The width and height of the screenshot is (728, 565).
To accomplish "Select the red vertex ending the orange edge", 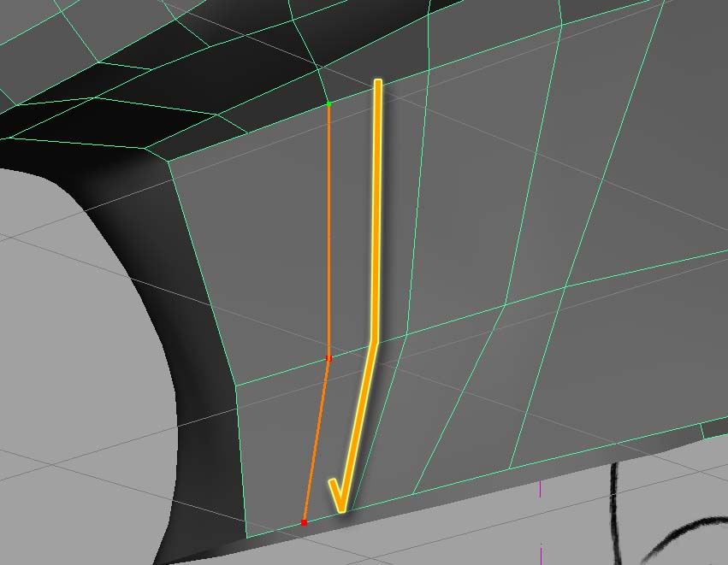I will point(304,523).
